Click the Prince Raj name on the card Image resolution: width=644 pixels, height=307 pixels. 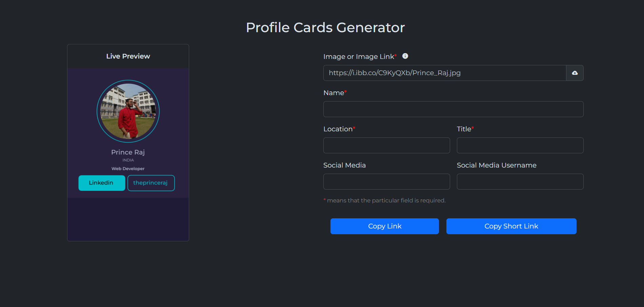(128, 152)
